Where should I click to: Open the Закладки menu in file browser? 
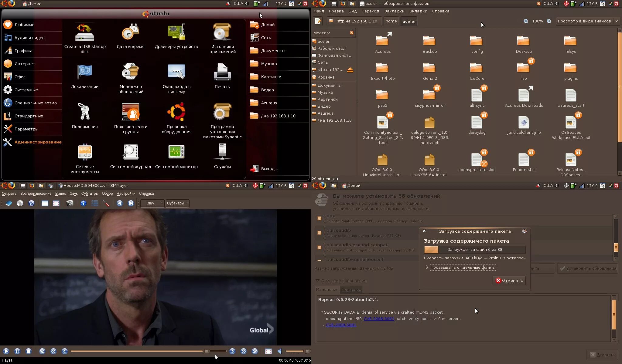[x=394, y=11]
